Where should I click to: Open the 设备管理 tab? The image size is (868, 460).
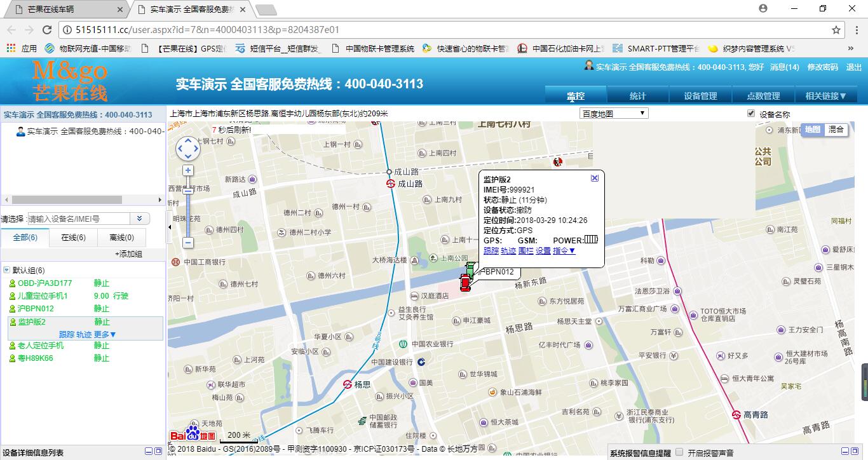pos(700,96)
